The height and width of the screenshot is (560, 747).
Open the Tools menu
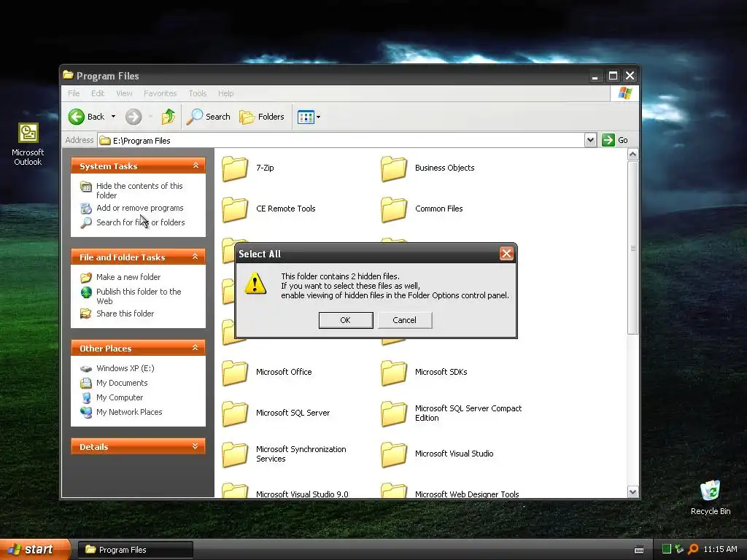tap(198, 93)
